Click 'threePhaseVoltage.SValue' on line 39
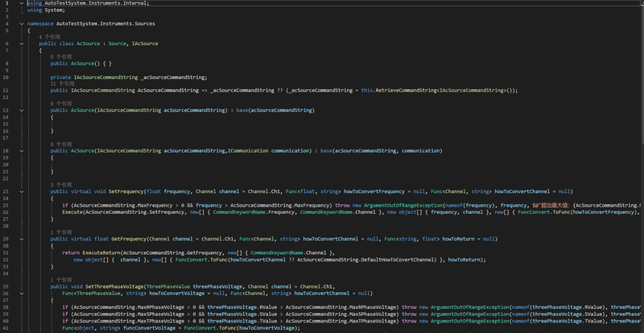 click(242, 314)
